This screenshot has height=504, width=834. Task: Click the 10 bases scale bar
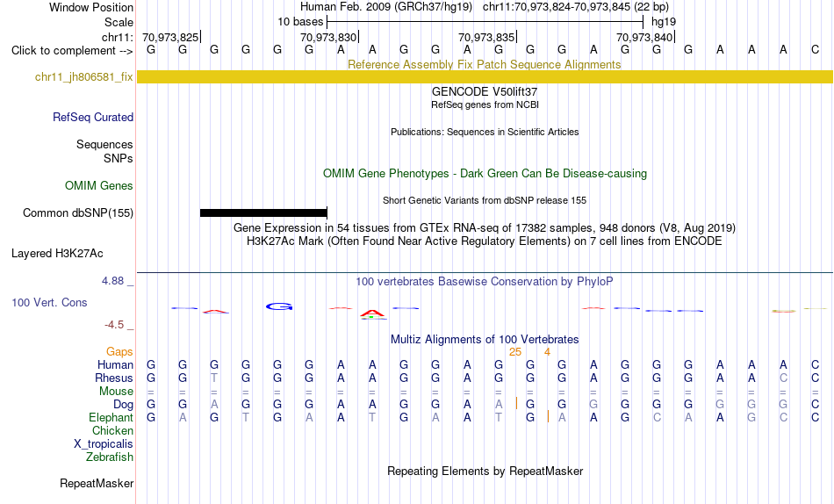tap(485, 22)
